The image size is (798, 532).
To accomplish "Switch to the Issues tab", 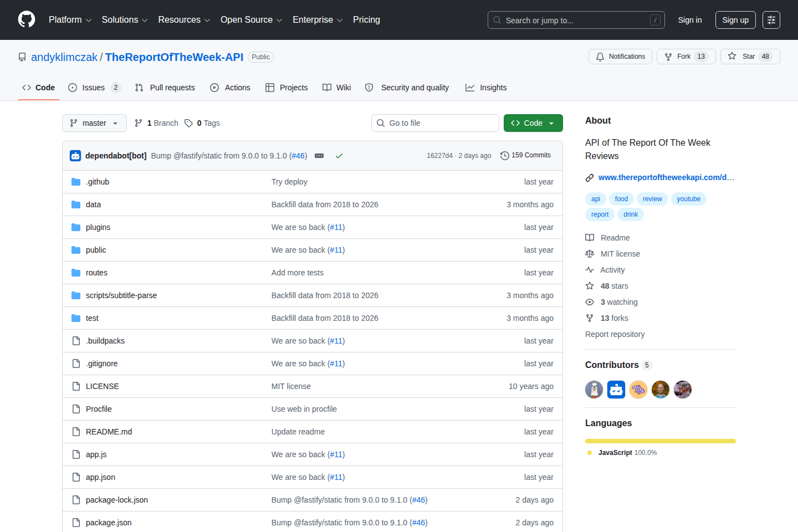I will pyautogui.click(x=93, y=87).
